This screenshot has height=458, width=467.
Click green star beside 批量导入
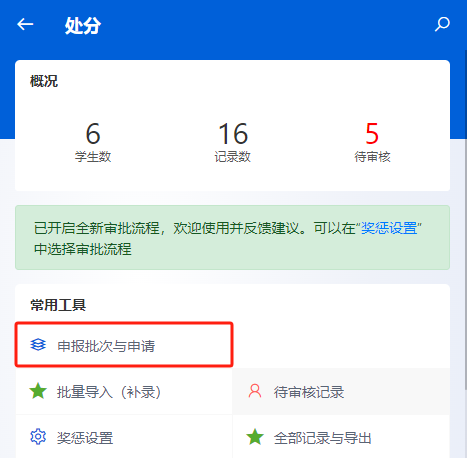coord(38,391)
